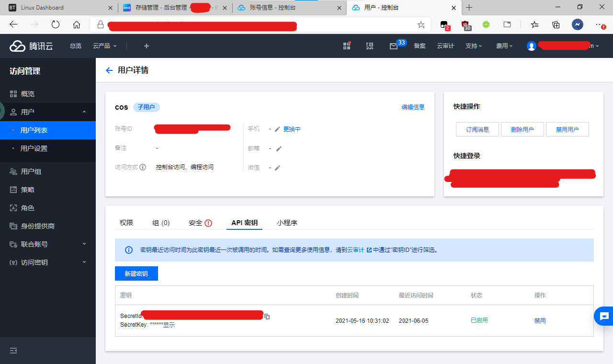Screen dimensions: 613x364
Task: Collapse the sidebar using bottom-left menu icon
Action: point(13,351)
